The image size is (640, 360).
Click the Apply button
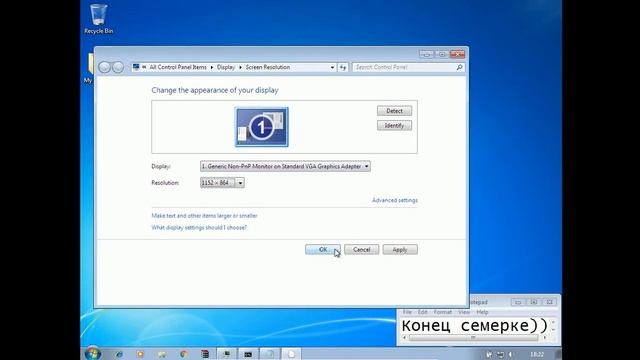[400, 249]
